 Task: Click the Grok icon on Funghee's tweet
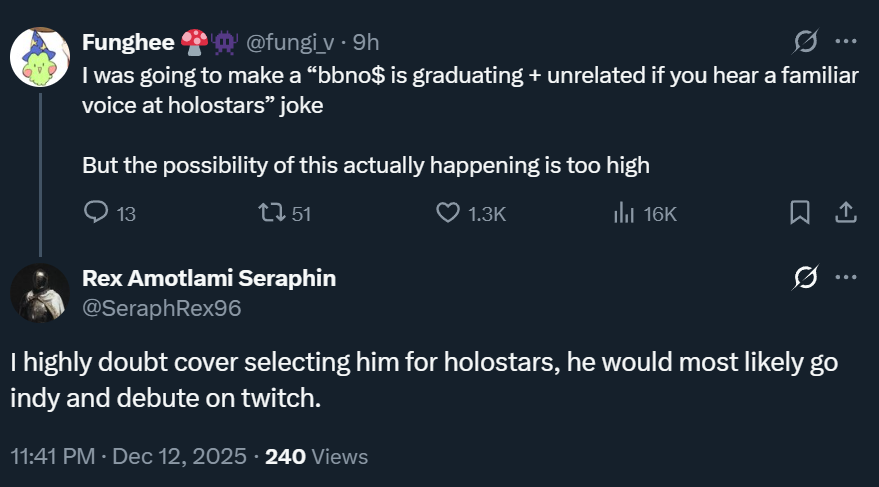804,42
